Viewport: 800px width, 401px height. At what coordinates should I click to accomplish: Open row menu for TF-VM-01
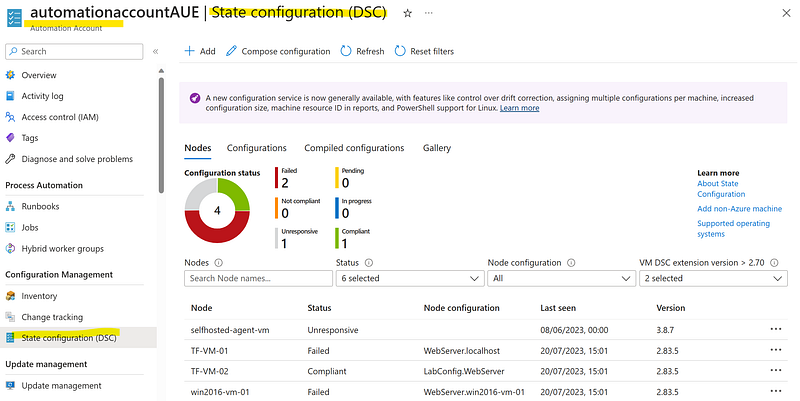pyautogui.click(x=776, y=350)
